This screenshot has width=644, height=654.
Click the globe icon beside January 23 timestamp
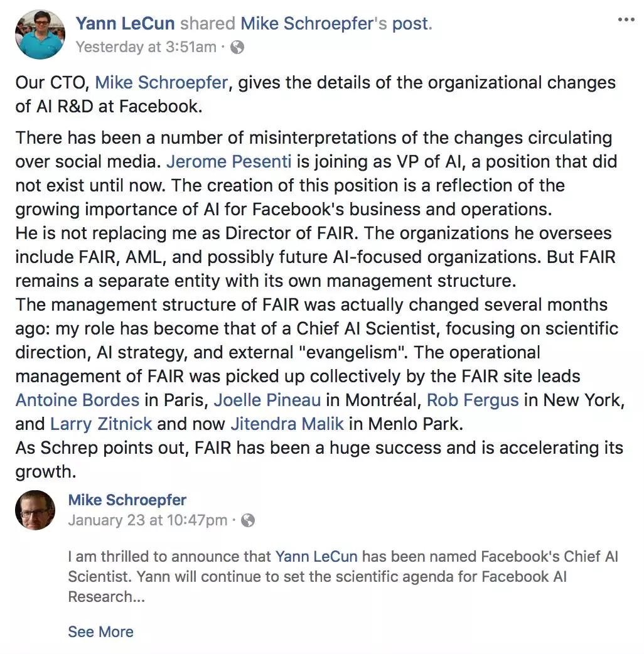click(x=248, y=520)
